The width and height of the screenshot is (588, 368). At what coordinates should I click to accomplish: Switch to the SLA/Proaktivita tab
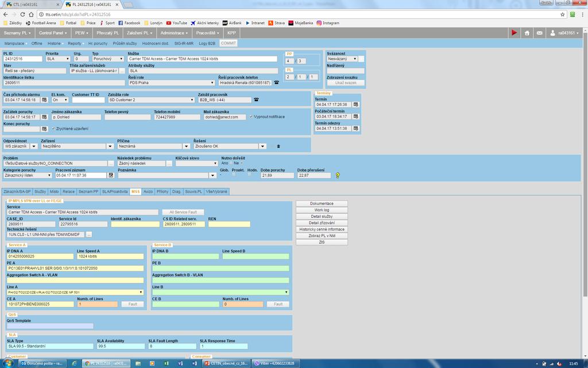coord(115,191)
